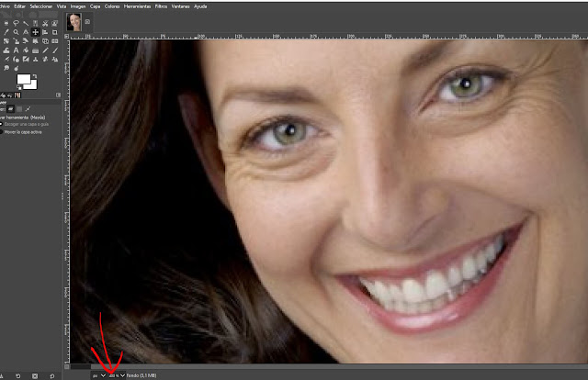Select the Shear tool
588x380 pixels.
[x=26, y=41]
